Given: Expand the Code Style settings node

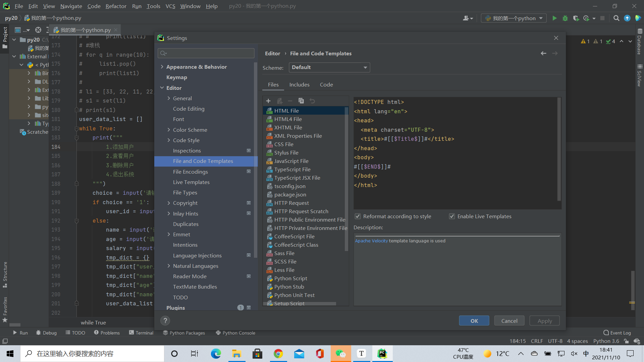Looking at the screenshot, I should [169, 140].
